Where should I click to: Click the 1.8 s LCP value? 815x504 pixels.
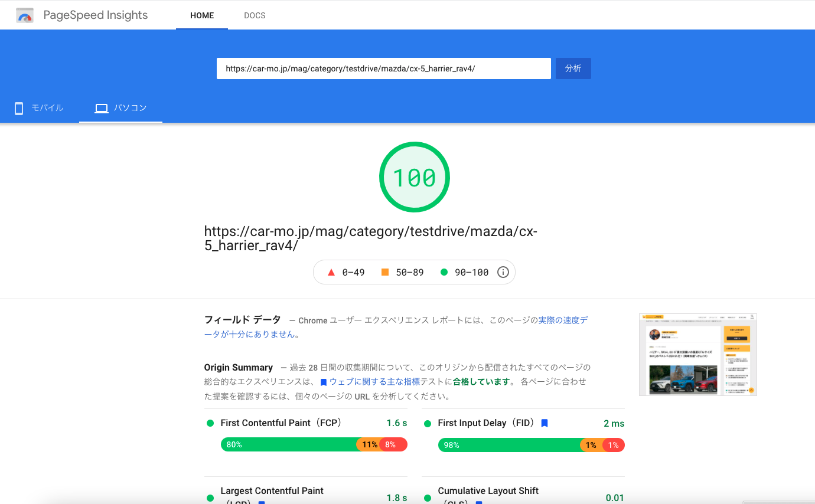pyautogui.click(x=397, y=498)
